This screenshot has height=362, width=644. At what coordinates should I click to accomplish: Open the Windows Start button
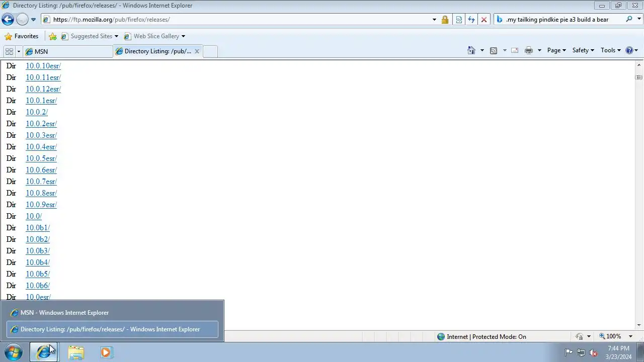(x=13, y=352)
